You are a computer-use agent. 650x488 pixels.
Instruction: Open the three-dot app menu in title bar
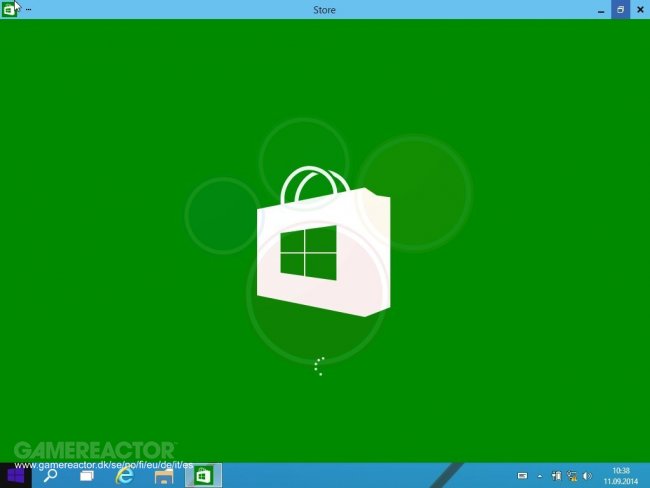pyautogui.click(x=26, y=9)
